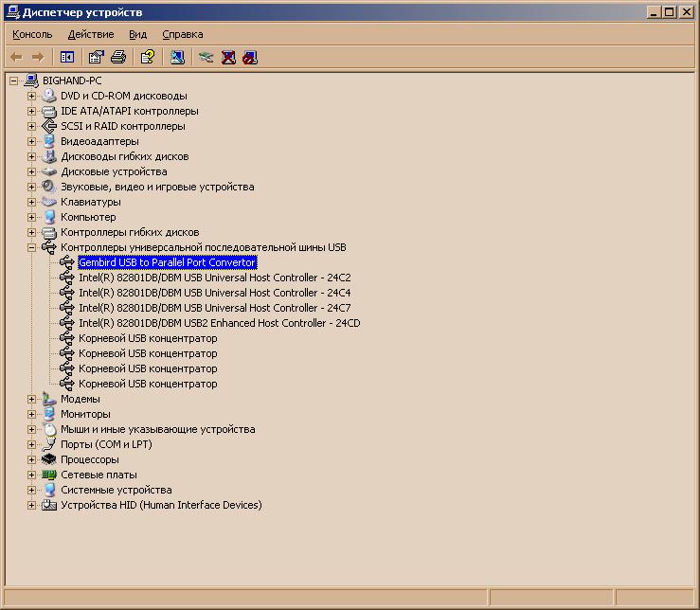Screen dimensions: 700x610
Task: Click the Print toolbar icon
Action: (118, 57)
